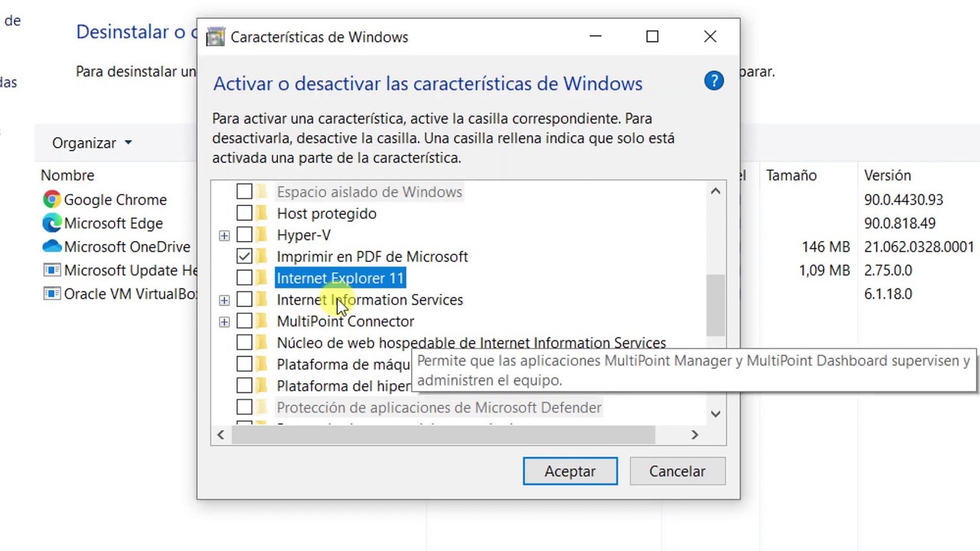
Task: Select Internet Information Services label
Action: pyautogui.click(x=370, y=299)
